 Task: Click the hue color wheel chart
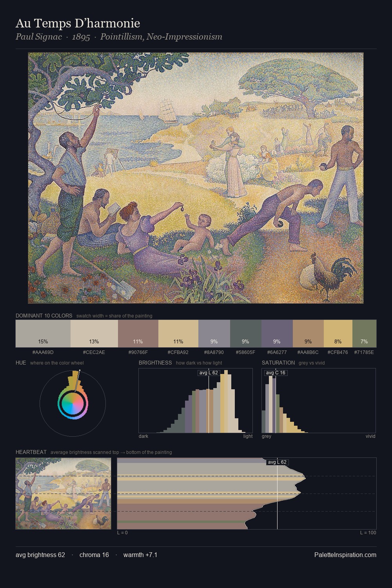coord(73,403)
